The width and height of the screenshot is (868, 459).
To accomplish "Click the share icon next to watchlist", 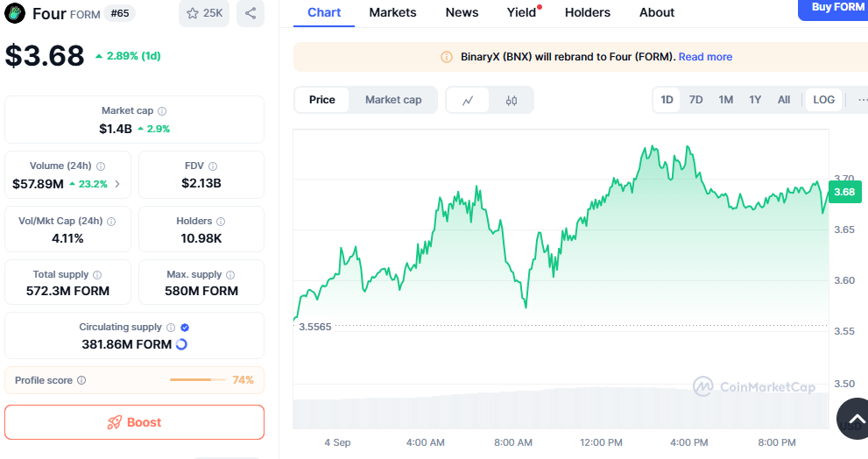I will pos(251,13).
